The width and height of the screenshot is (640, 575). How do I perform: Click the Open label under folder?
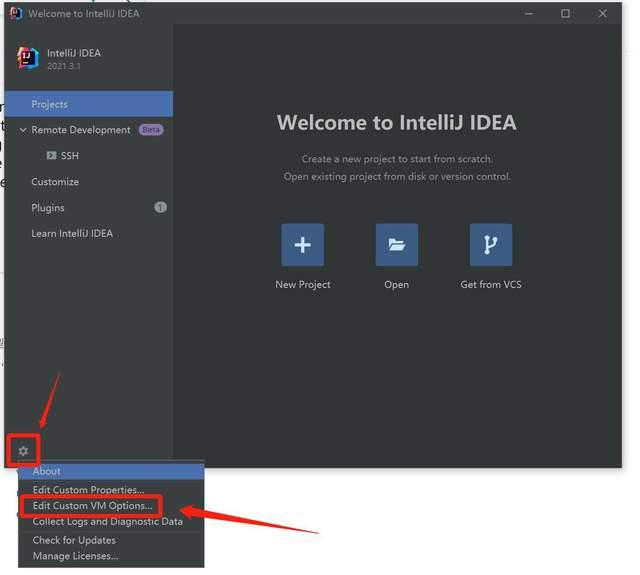point(396,284)
